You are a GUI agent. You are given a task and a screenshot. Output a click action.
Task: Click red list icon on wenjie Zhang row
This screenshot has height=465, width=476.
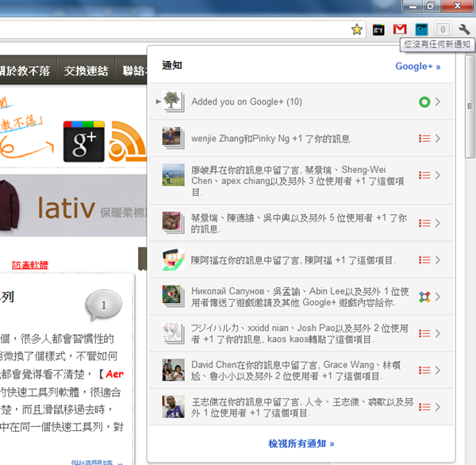[424, 139]
